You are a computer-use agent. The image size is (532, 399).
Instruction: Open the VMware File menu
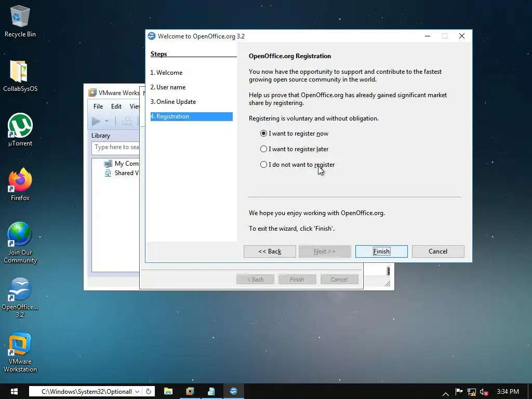click(98, 106)
